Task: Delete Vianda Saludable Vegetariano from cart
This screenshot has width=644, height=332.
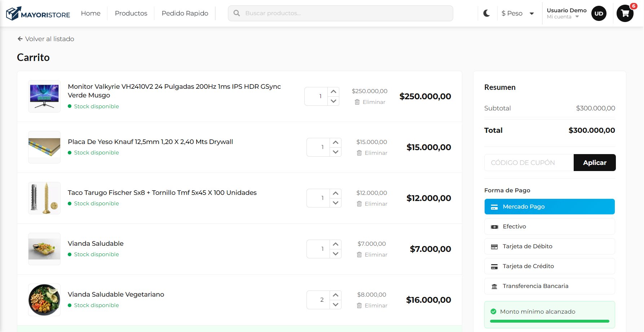Action: (372, 305)
